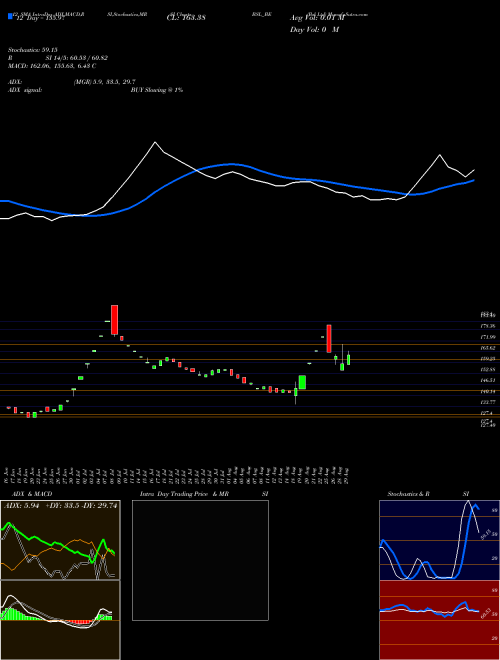Click the (MGR) 5.9, 33.5, 29.7 values
Viewport: 500px width, 660px height.
(104, 82)
